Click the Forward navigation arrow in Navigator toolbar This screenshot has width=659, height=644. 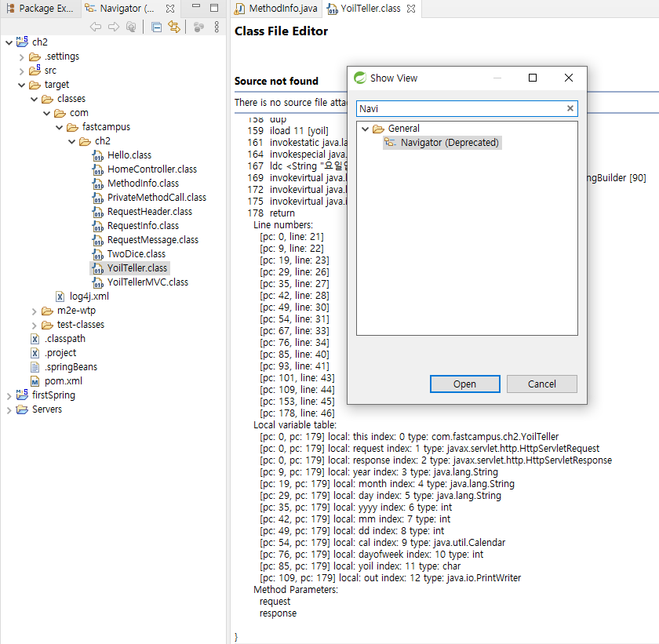tap(114, 27)
